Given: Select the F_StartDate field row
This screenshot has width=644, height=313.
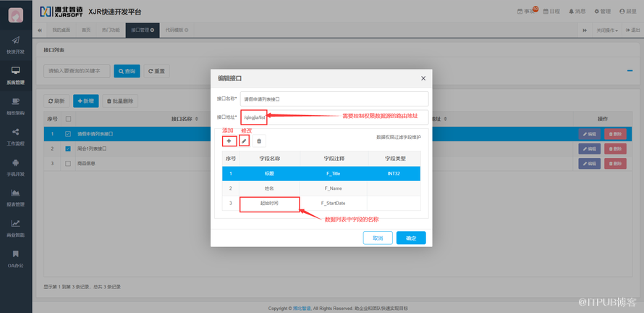Looking at the screenshot, I should point(321,203).
